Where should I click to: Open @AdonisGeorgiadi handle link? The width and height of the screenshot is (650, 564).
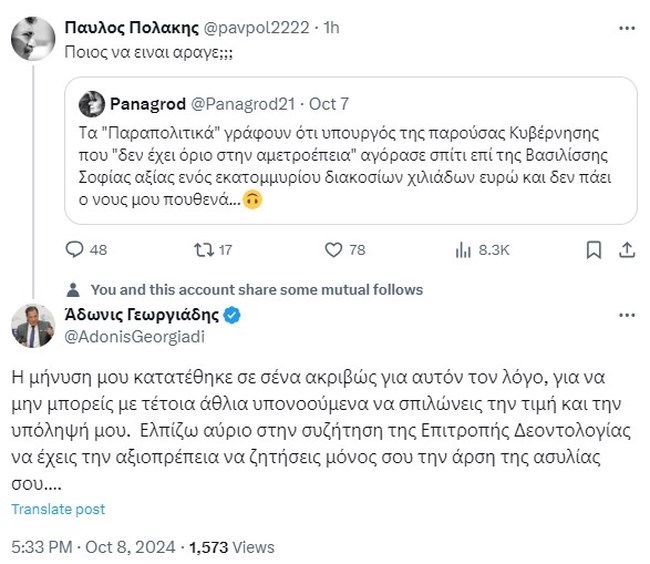(127, 338)
